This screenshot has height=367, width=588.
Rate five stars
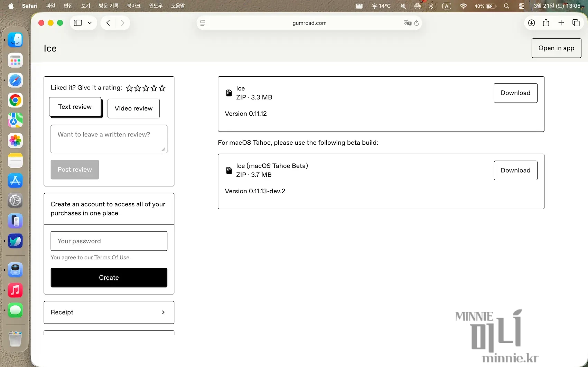coord(162,88)
